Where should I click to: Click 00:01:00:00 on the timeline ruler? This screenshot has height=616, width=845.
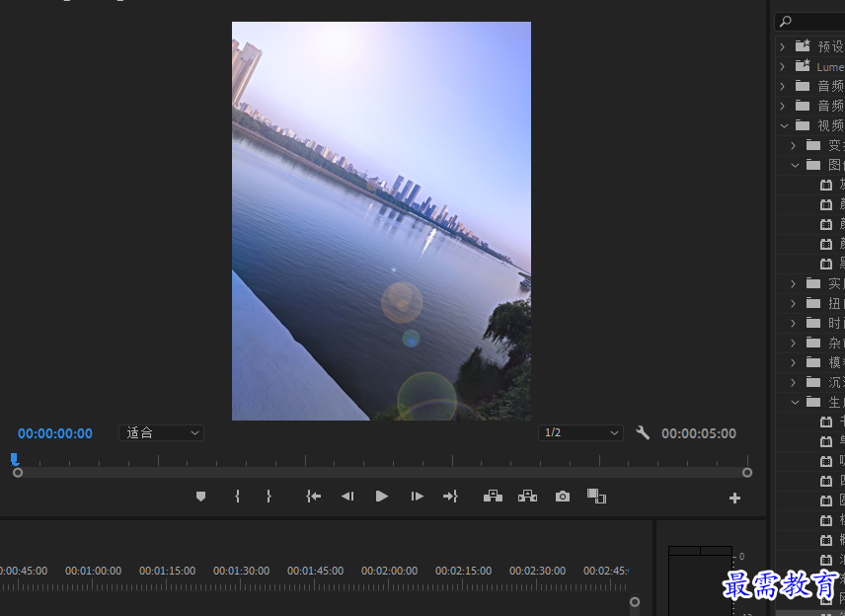coord(93,571)
